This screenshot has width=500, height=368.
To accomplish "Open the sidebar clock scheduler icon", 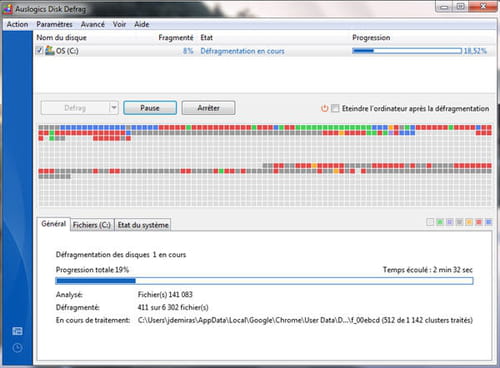I will point(17,348).
